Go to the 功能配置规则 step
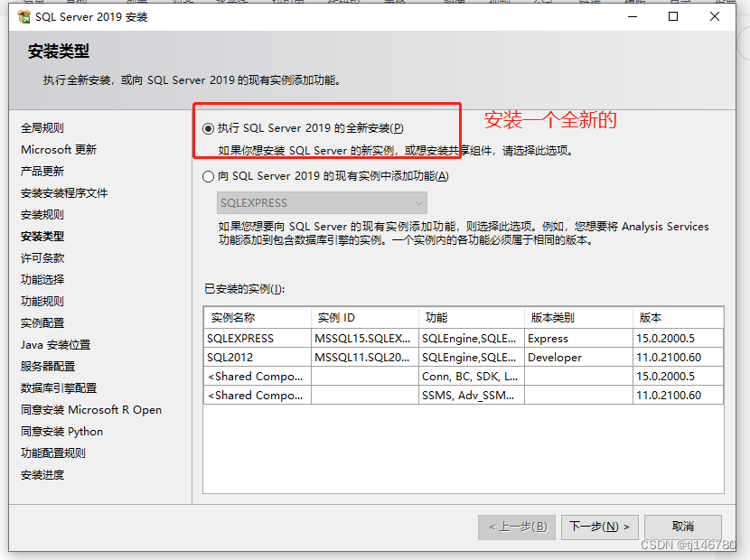Image resolution: width=750 pixels, height=560 pixels. click(53, 453)
